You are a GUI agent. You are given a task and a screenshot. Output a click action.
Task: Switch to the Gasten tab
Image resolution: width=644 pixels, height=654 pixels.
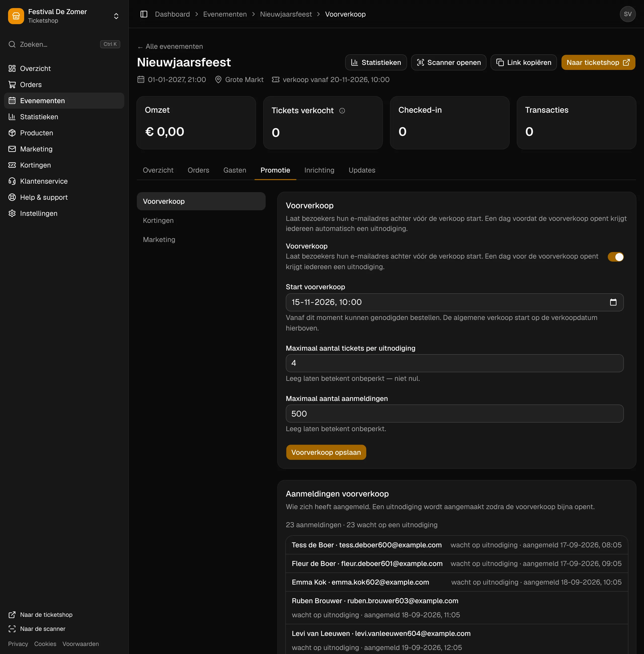(x=235, y=170)
